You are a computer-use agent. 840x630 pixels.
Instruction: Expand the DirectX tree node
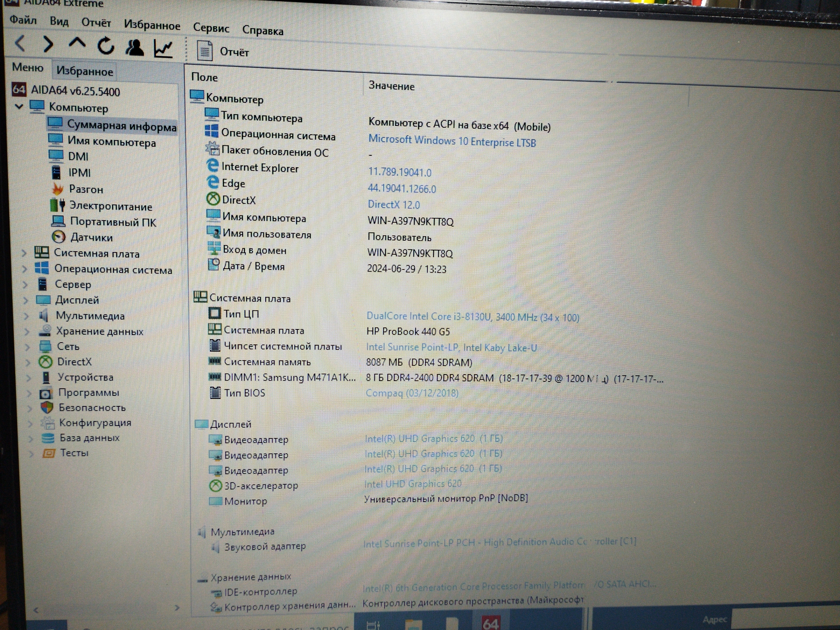point(28,362)
